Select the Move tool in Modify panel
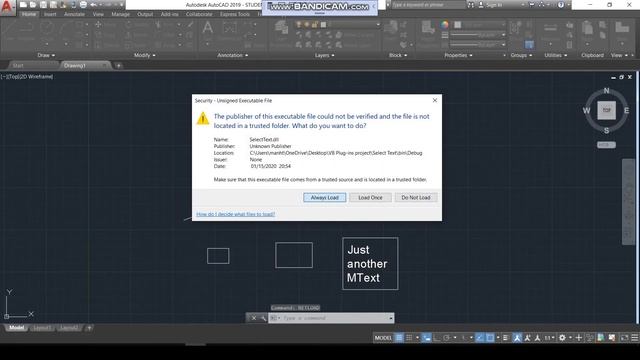This screenshot has height=360, width=640. (x=98, y=25)
